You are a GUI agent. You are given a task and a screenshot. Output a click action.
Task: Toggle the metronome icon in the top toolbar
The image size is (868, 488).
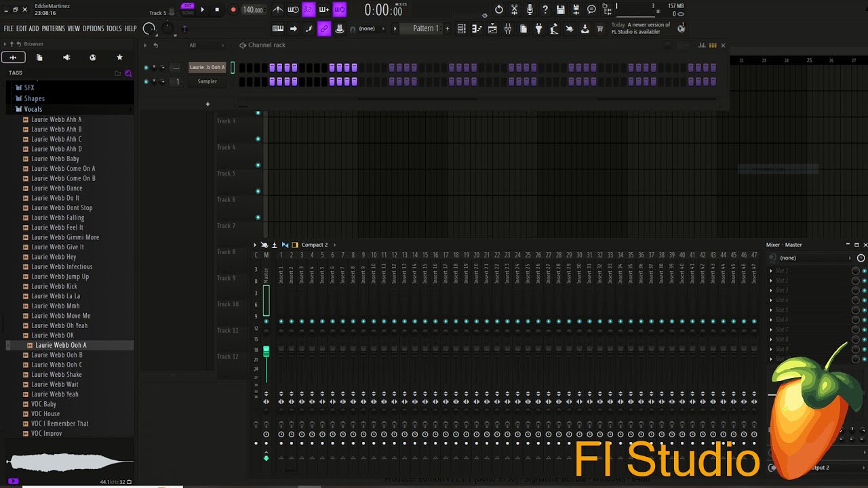(x=278, y=9)
